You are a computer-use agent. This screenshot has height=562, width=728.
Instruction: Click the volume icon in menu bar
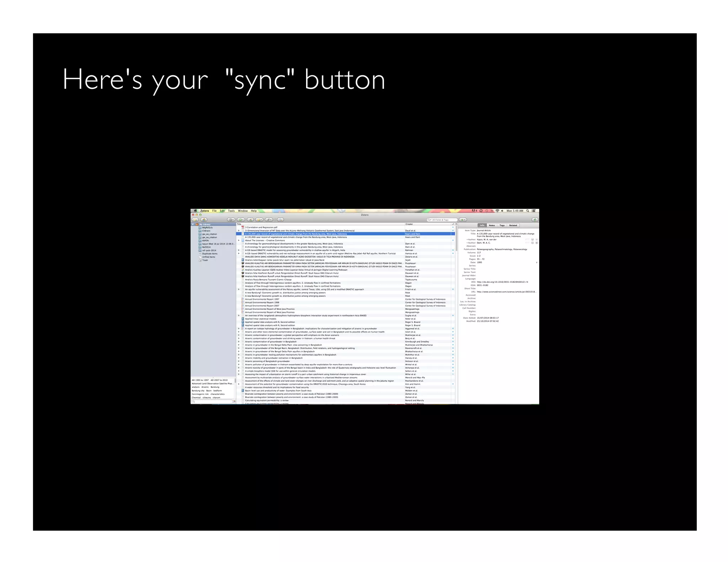click(502, 211)
